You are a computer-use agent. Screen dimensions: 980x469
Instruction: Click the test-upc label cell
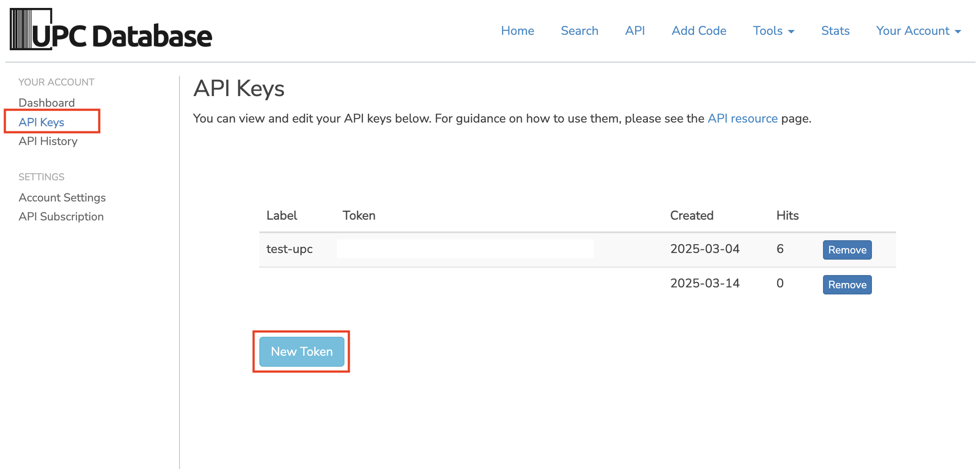click(x=289, y=249)
